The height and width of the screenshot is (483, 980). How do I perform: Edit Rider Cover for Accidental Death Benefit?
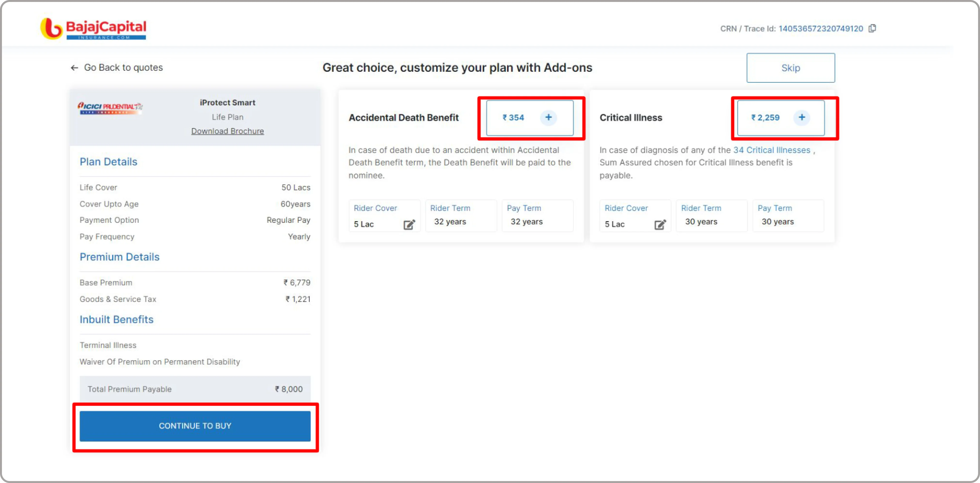pyautogui.click(x=409, y=225)
